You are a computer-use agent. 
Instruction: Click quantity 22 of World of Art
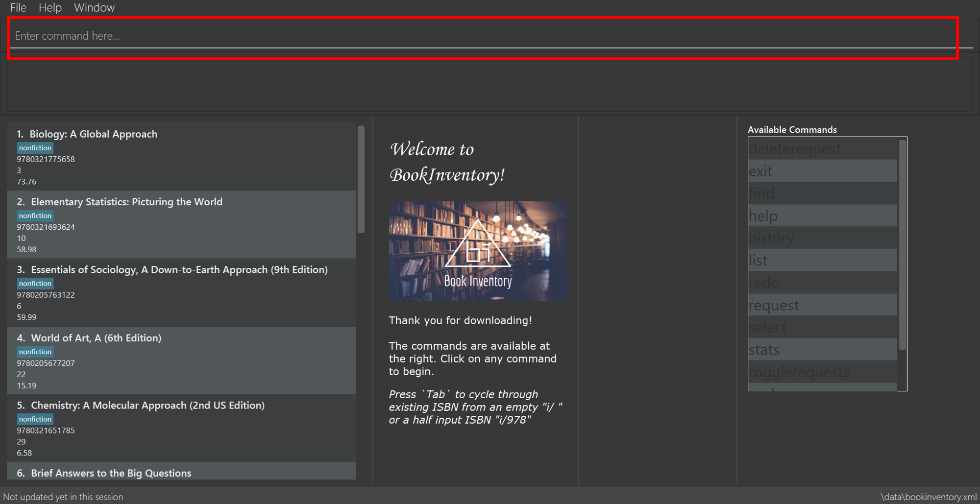[x=21, y=375]
